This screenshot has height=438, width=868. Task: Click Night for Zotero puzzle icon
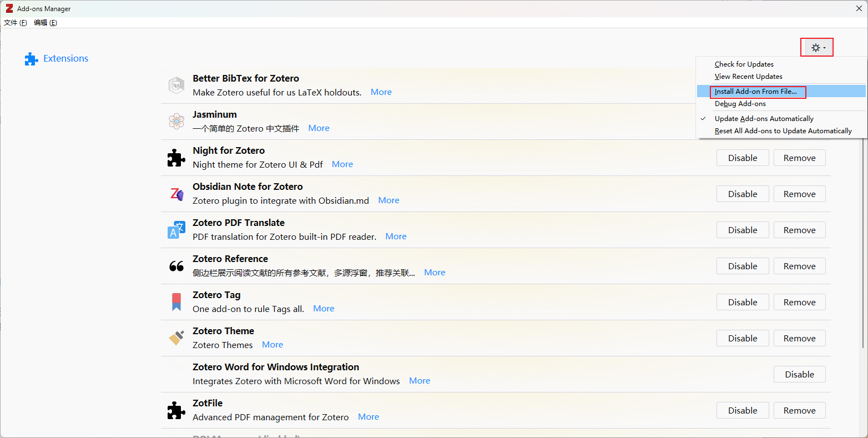click(176, 158)
